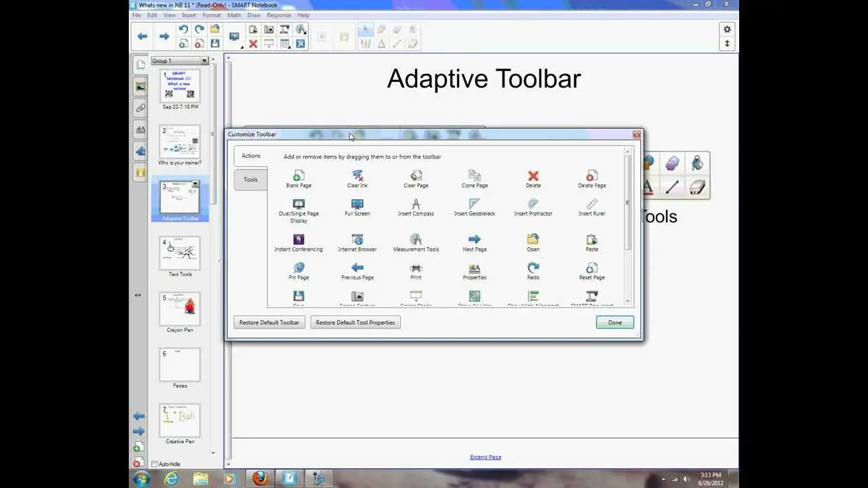Click the Done button

click(615, 323)
